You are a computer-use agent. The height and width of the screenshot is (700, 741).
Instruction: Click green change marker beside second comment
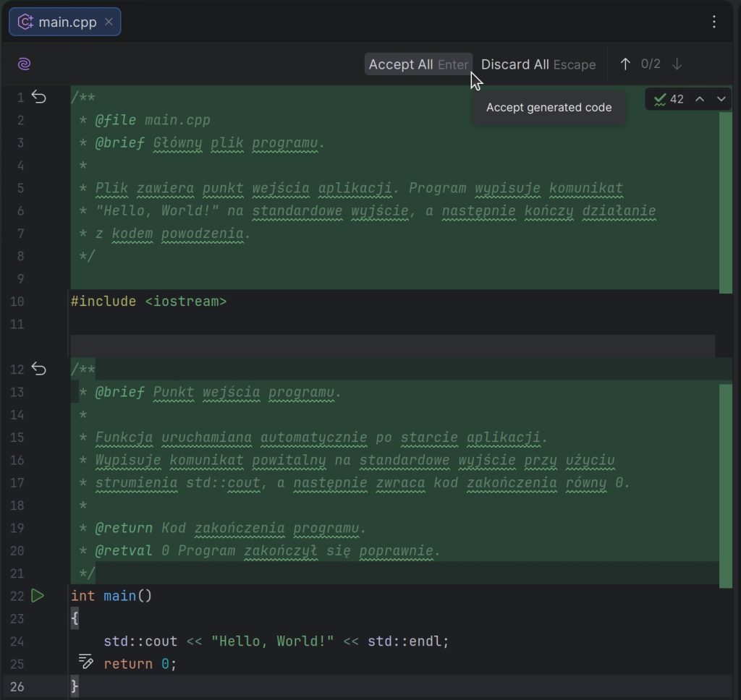click(725, 486)
